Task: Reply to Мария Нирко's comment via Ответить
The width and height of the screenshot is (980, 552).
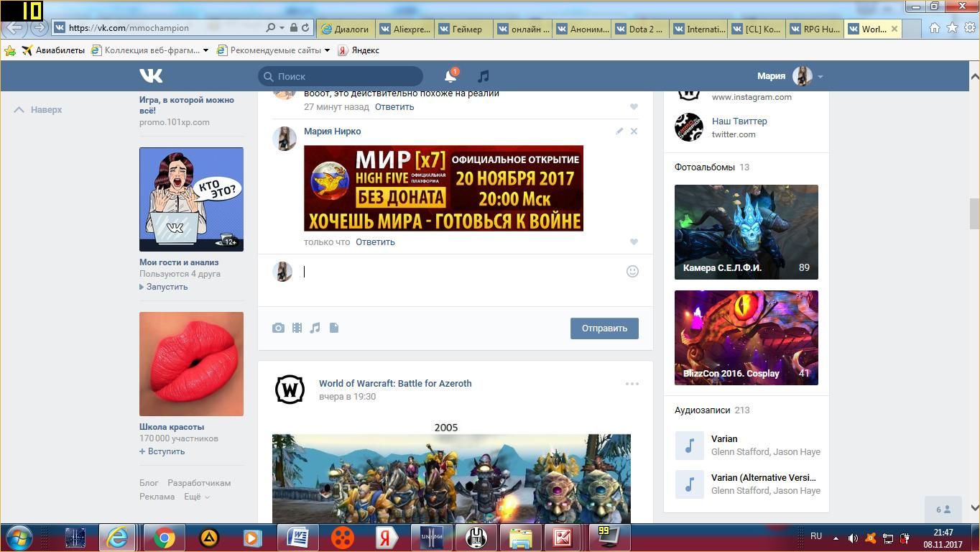Action: (x=375, y=241)
